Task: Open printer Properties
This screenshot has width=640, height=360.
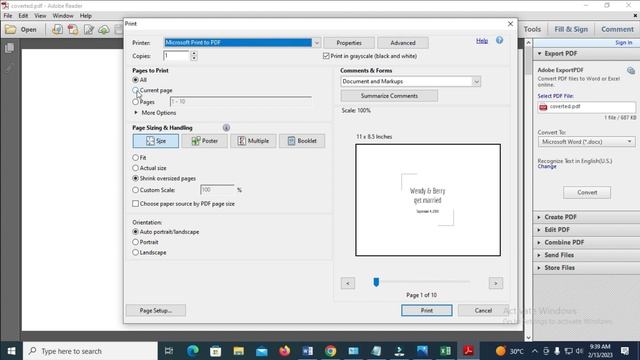Action: coord(349,43)
